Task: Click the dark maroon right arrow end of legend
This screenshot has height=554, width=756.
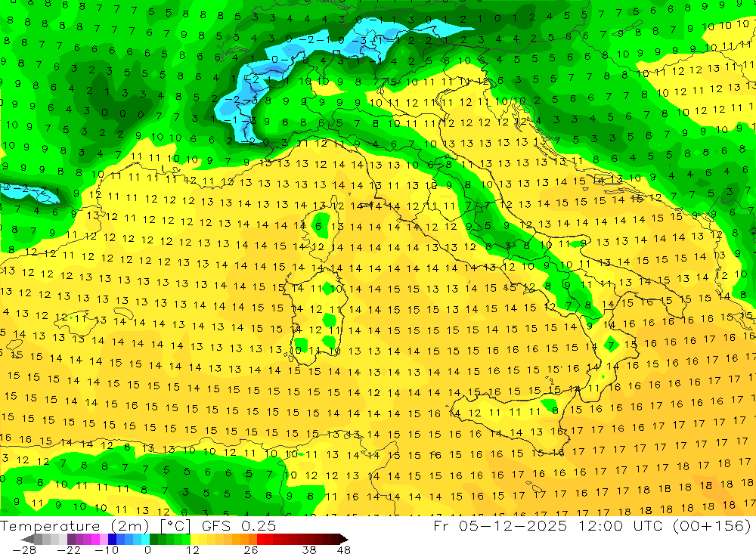Action: pyautogui.click(x=344, y=539)
